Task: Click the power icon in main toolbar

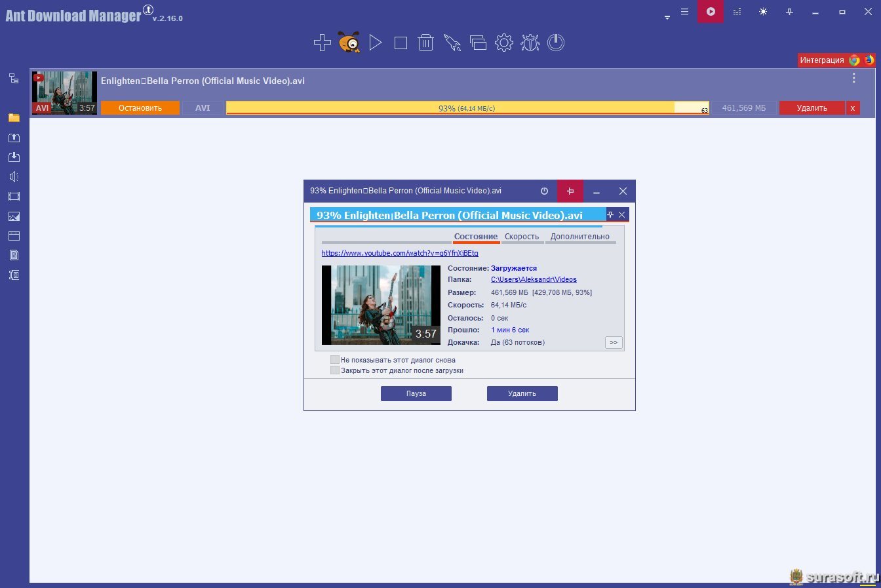Action: 556,43
